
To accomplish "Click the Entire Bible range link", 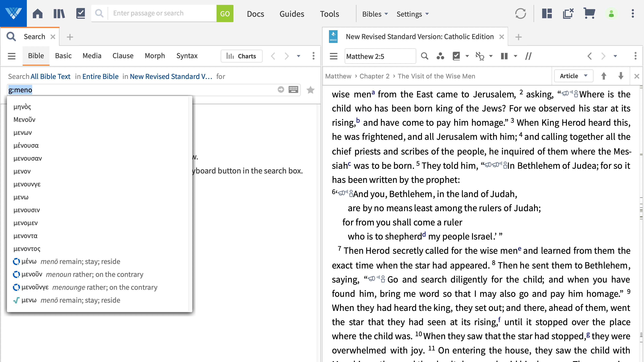I will (100, 76).
